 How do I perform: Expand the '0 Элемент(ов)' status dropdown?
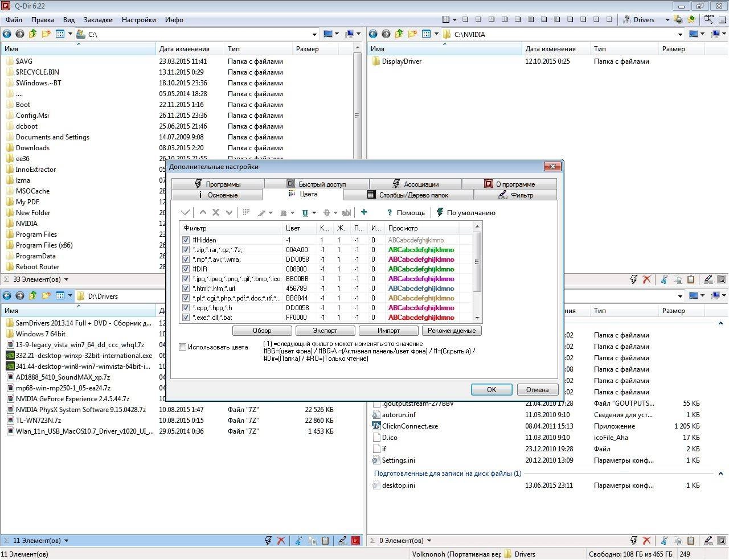click(x=429, y=541)
